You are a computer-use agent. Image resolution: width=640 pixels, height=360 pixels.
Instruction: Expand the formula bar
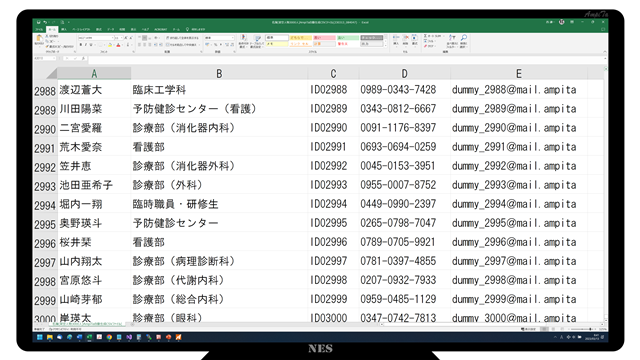605,58
